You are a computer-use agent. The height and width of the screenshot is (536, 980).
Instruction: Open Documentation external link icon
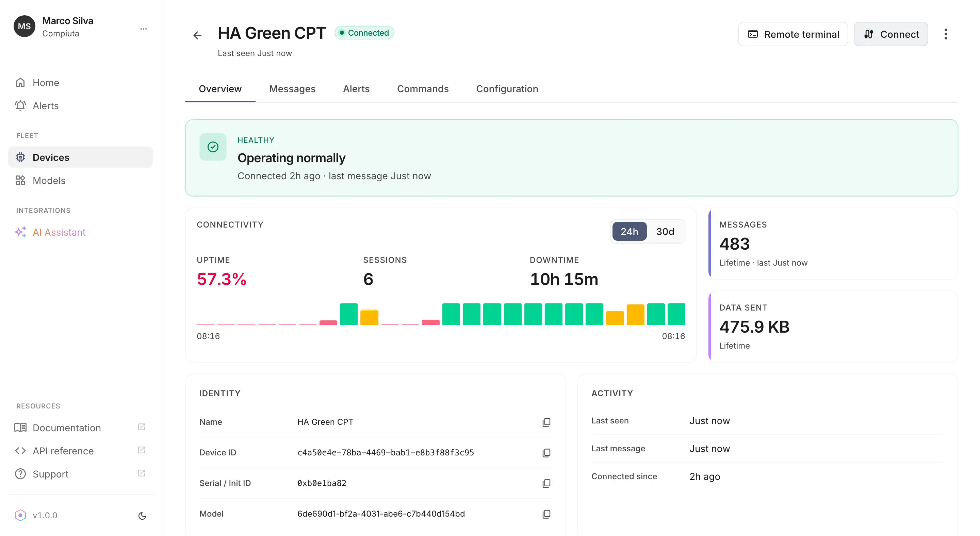[142, 427]
